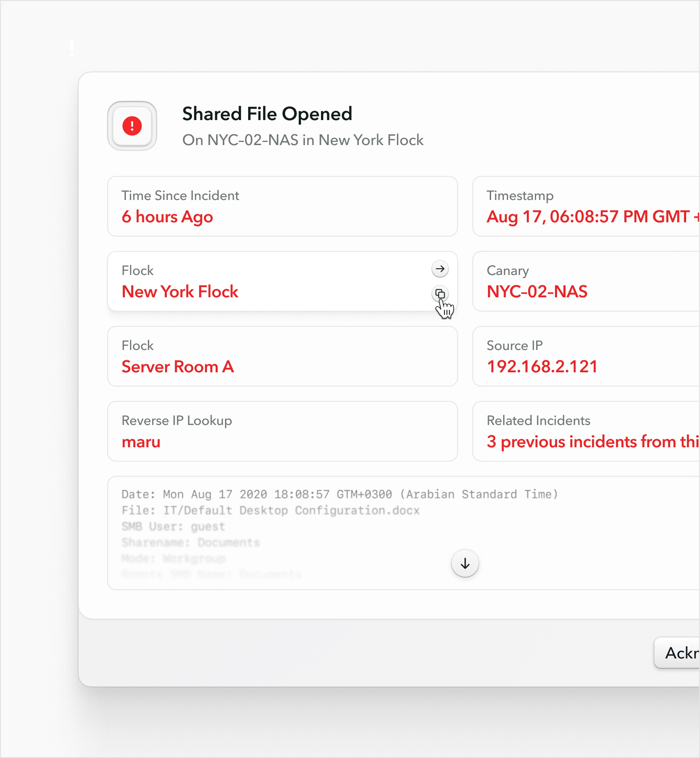Open the 3 previous incidents link

pyautogui.click(x=593, y=441)
